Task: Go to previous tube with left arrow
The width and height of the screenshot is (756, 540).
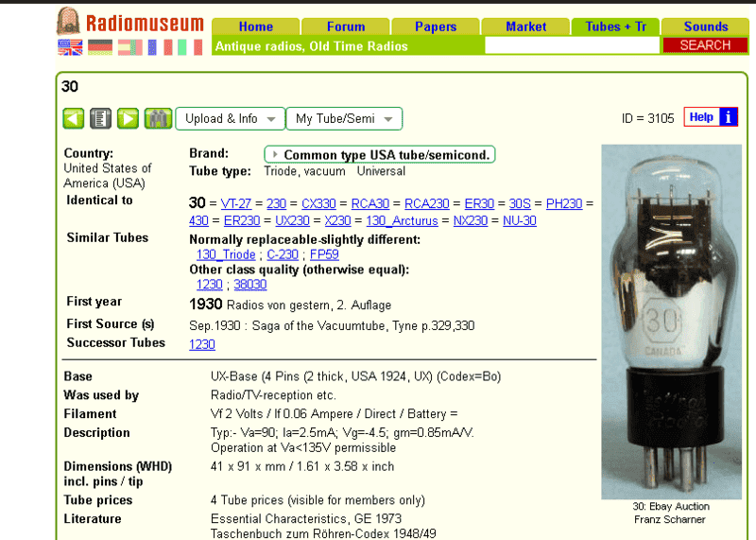Action: pos(74,119)
